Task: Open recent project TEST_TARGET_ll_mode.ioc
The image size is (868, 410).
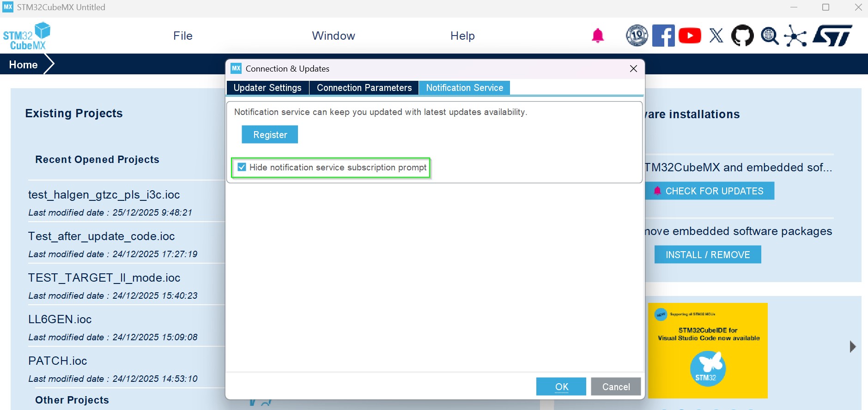Action: (104, 278)
